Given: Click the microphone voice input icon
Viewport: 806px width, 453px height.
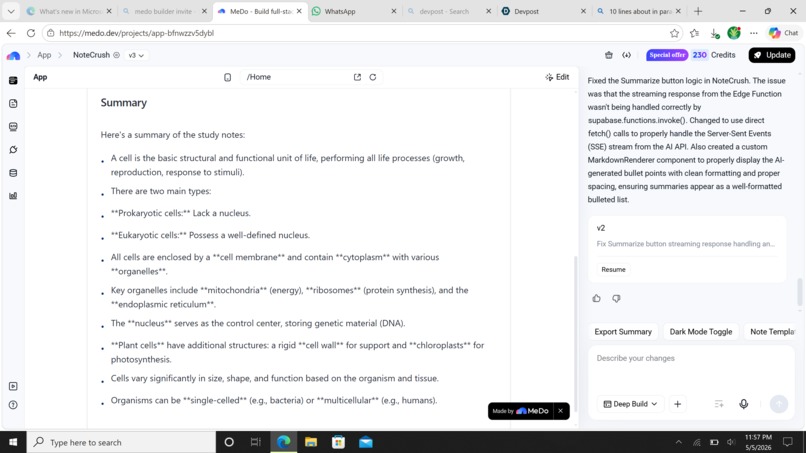Looking at the screenshot, I should (x=743, y=404).
